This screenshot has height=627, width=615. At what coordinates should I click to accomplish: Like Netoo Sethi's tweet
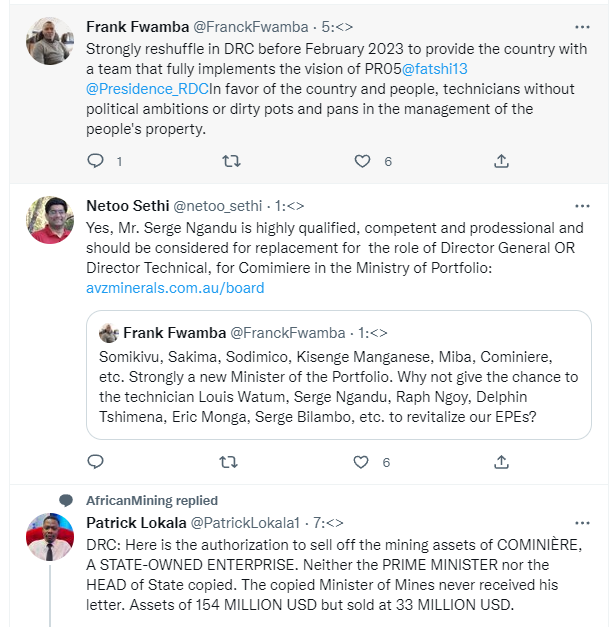coord(363,462)
